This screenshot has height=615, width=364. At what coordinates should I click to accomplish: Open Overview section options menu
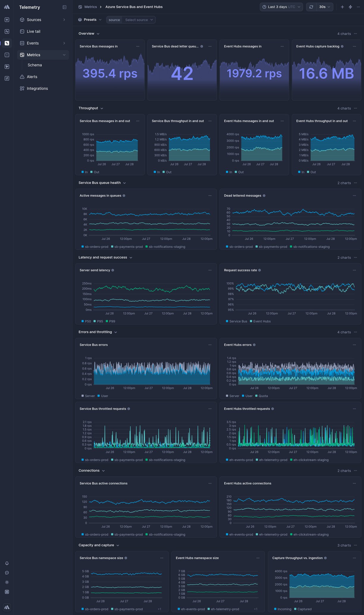pos(355,34)
